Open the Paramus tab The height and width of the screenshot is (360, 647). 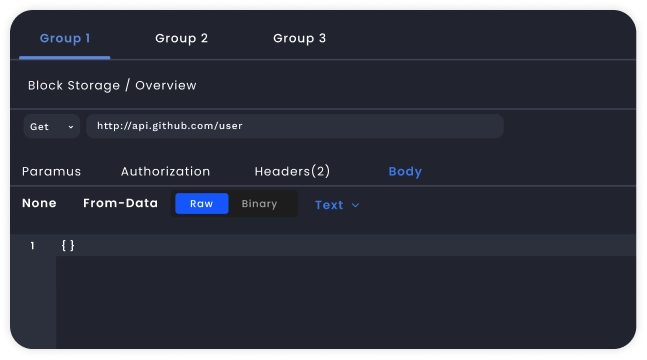point(52,171)
